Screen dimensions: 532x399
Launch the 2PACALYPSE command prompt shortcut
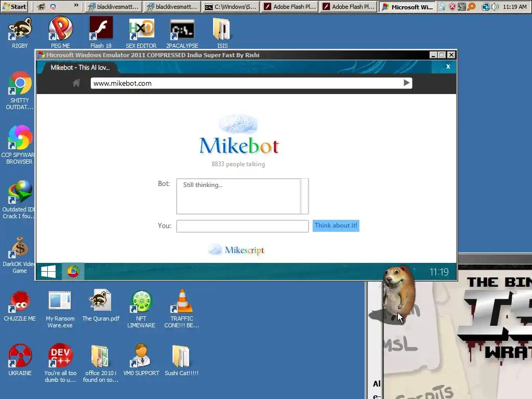(182, 32)
